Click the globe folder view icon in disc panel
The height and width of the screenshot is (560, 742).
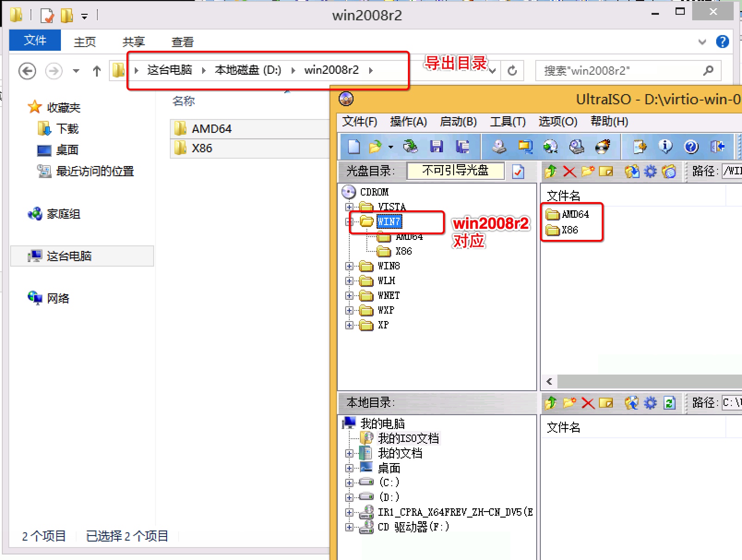(669, 172)
